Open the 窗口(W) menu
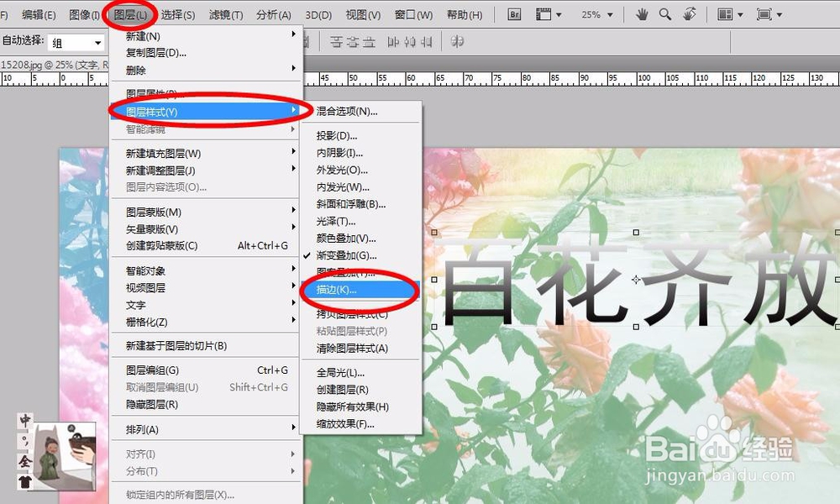 coord(413,14)
